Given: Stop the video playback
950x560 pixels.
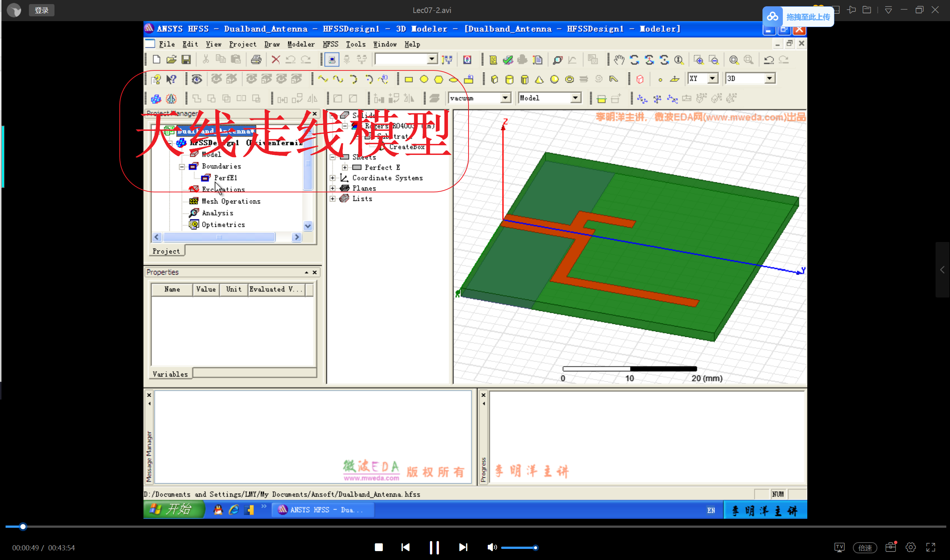Looking at the screenshot, I should coord(379,547).
